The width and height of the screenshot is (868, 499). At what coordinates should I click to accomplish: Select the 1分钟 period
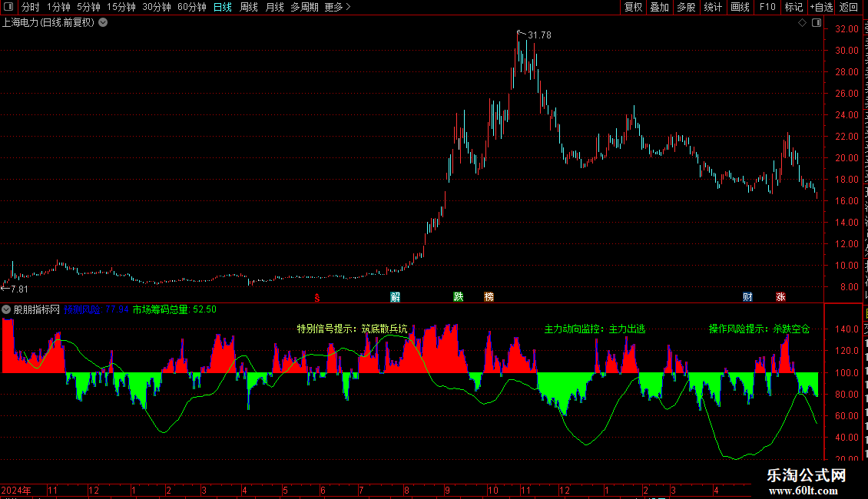coord(58,7)
